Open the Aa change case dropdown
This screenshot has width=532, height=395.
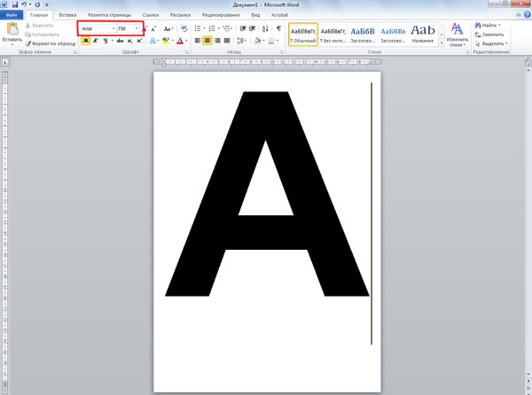[x=168, y=29]
